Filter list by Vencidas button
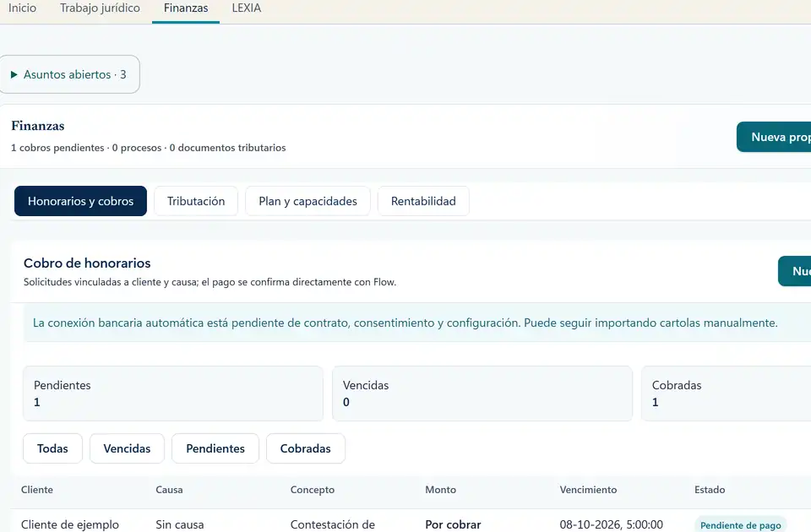 point(127,448)
